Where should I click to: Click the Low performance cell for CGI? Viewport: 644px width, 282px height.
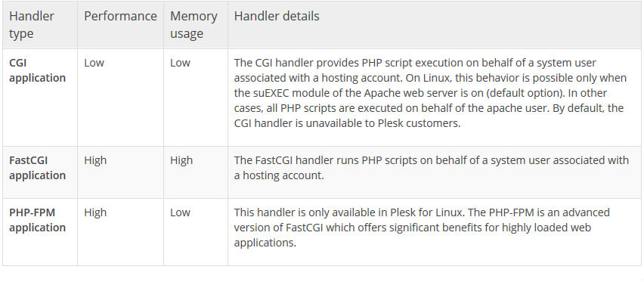[94, 63]
